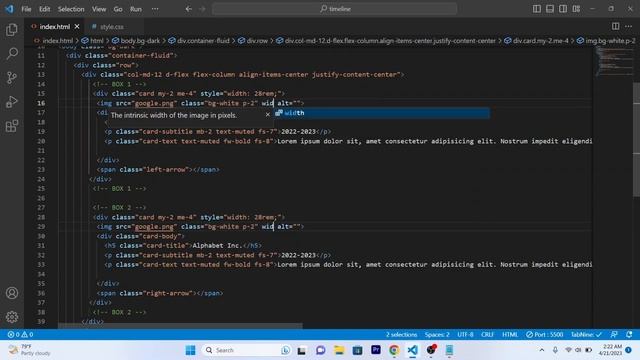Click body.bg-dark breadcrumb item

tap(136, 40)
